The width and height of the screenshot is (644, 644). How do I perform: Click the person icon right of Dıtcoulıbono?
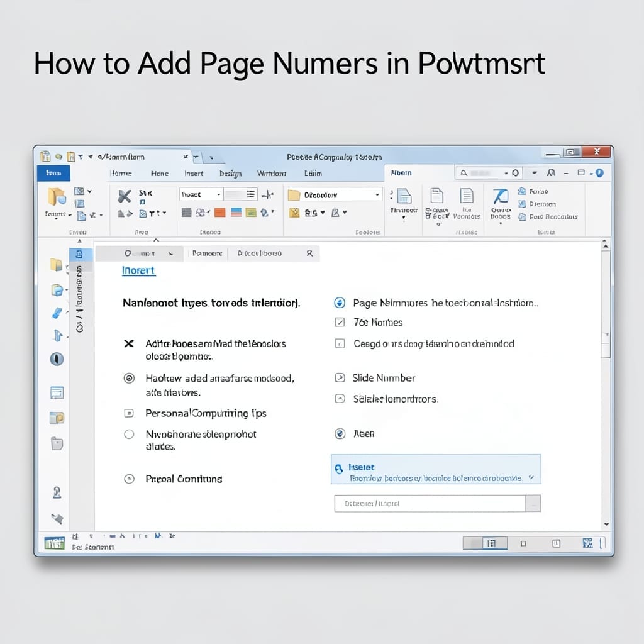(x=309, y=253)
